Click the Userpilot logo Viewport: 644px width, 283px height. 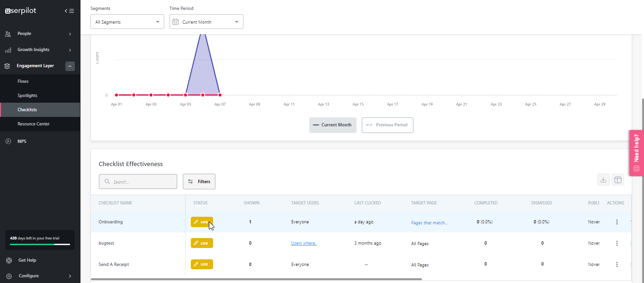click(x=20, y=10)
